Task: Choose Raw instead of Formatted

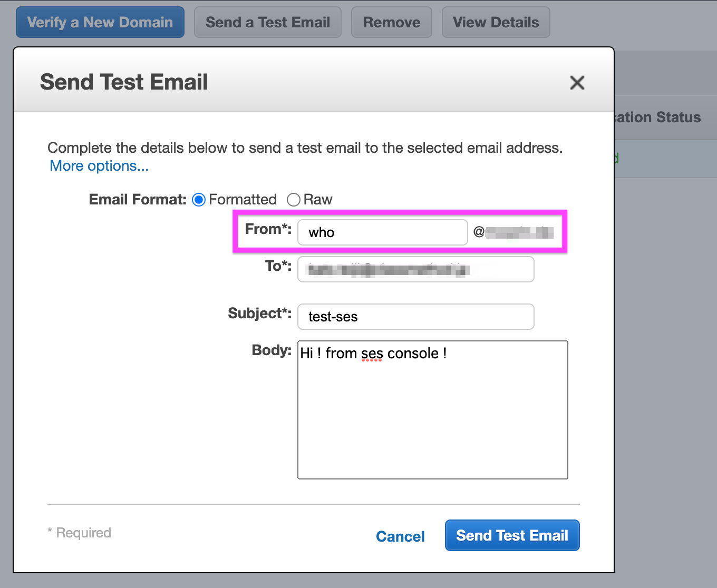Action: pyautogui.click(x=294, y=200)
